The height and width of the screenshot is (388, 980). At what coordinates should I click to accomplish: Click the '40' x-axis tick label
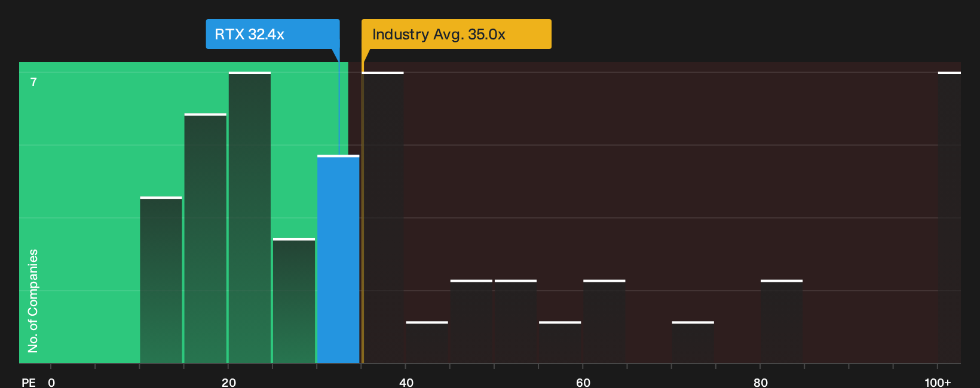pyautogui.click(x=406, y=383)
